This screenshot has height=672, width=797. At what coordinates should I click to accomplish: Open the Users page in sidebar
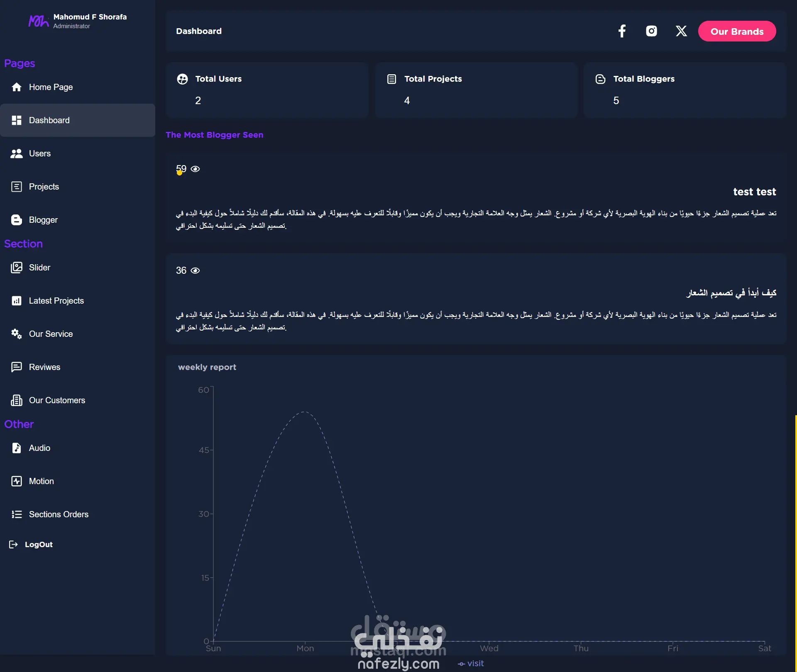[x=40, y=153]
